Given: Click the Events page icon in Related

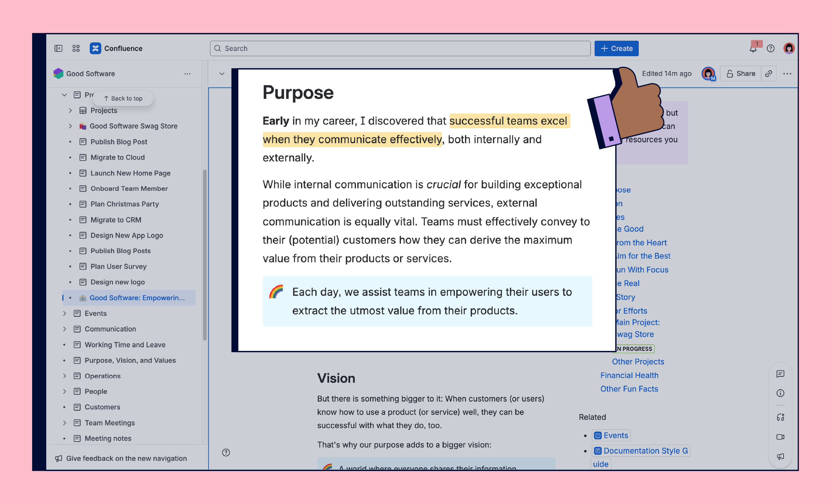Looking at the screenshot, I should tap(598, 436).
